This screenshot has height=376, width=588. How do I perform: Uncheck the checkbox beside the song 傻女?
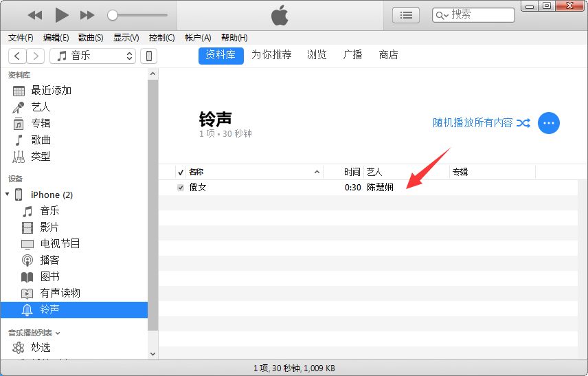181,187
